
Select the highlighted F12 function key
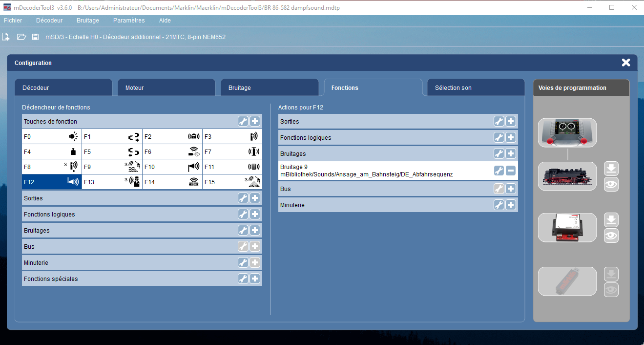point(52,182)
